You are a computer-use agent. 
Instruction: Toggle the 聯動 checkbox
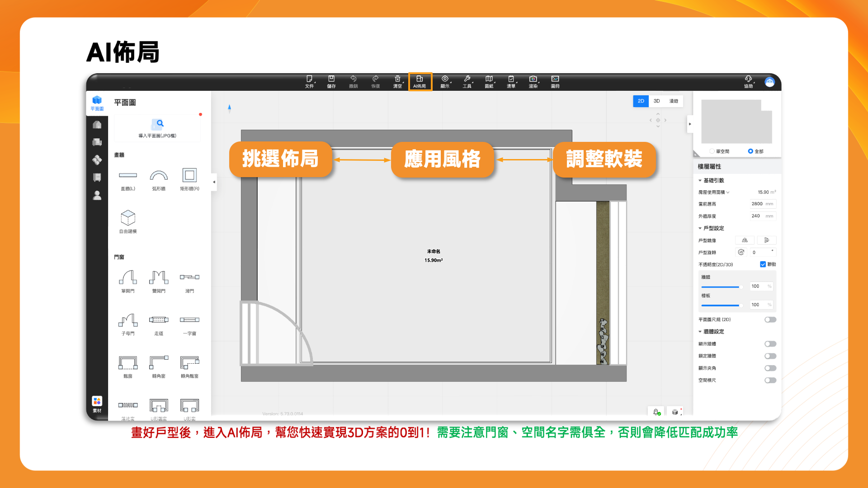click(763, 264)
